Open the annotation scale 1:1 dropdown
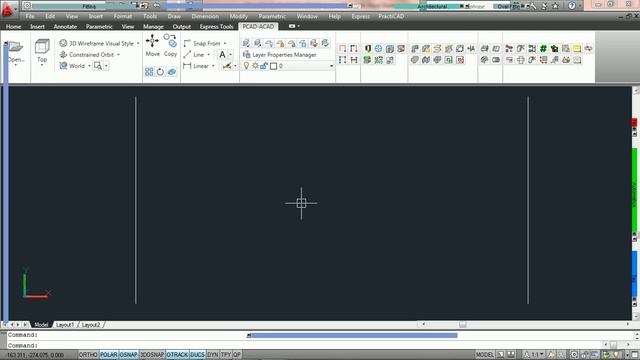The image size is (640, 360). 542,355
